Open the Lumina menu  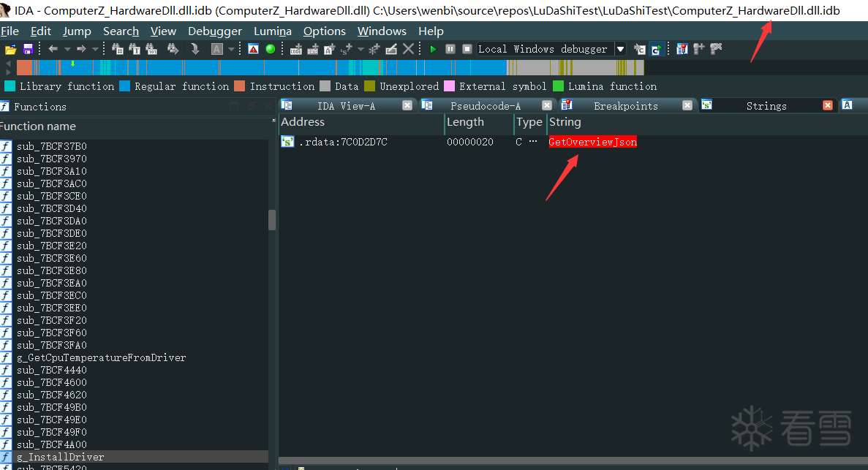[x=272, y=31]
